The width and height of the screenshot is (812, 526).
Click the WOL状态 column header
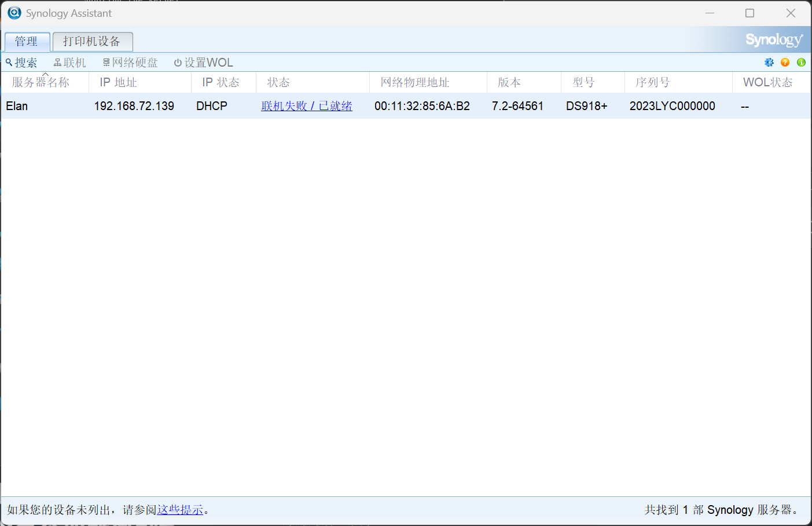click(x=767, y=83)
